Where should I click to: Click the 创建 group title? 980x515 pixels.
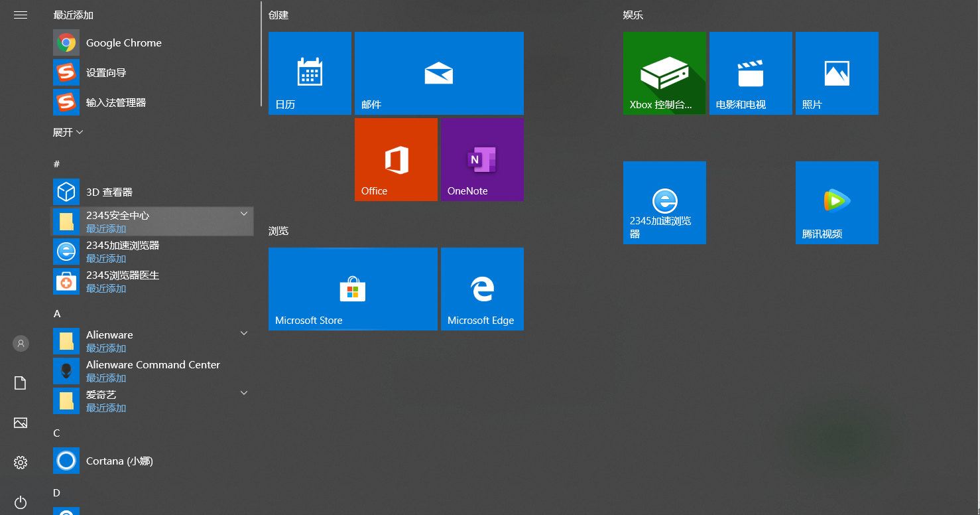tap(278, 15)
